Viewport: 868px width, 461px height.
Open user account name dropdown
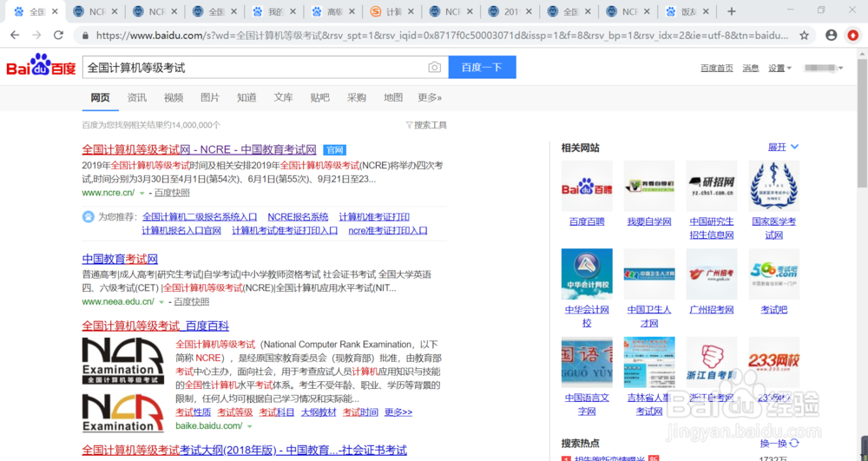coord(824,68)
